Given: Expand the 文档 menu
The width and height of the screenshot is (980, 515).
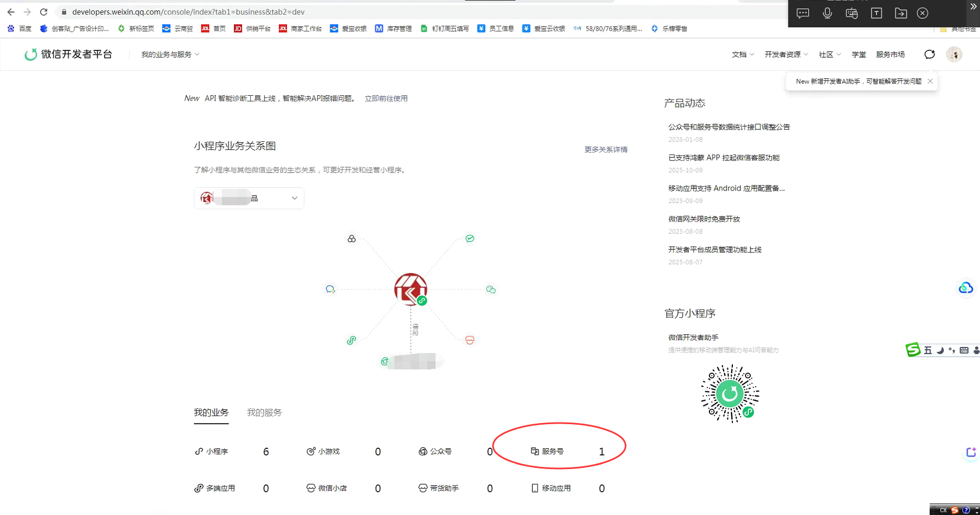Looking at the screenshot, I should pos(742,54).
